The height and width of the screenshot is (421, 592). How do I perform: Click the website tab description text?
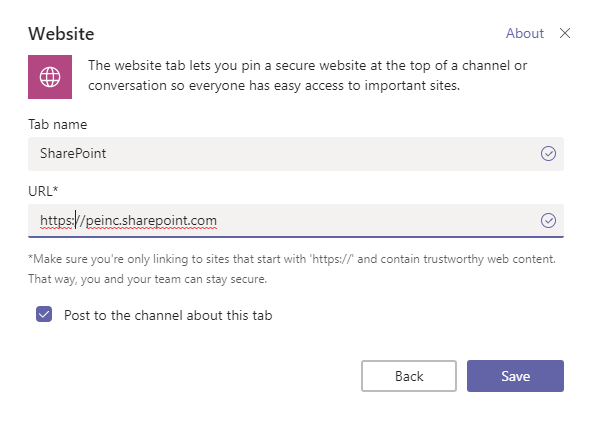pos(307,76)
